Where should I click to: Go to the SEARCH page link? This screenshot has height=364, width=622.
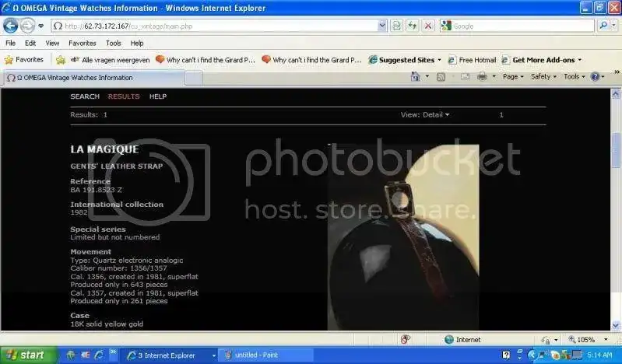coord(85,96)
